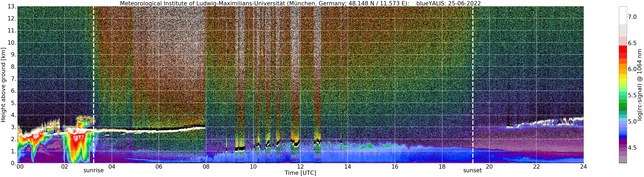The height and width of the screenshot is (177, 644).
Task: Click the '20' tick on the time axis
Action: (489, 167)
